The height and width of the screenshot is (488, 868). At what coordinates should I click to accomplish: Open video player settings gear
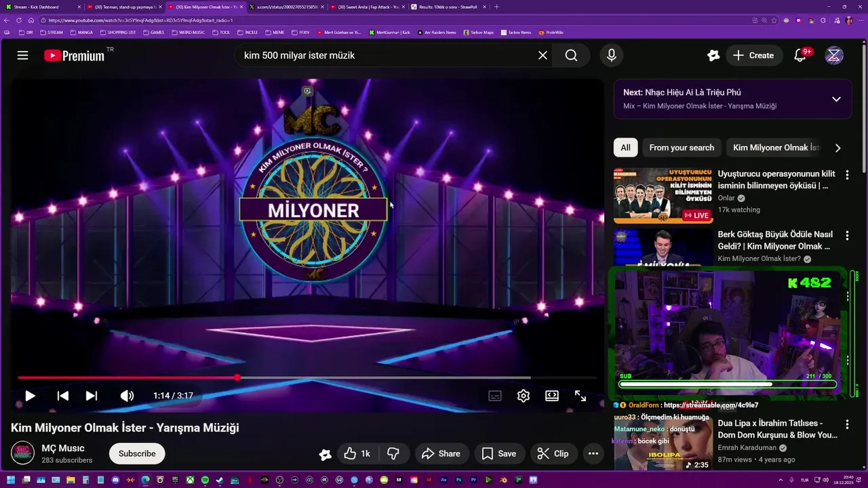(x=524, y=396)
